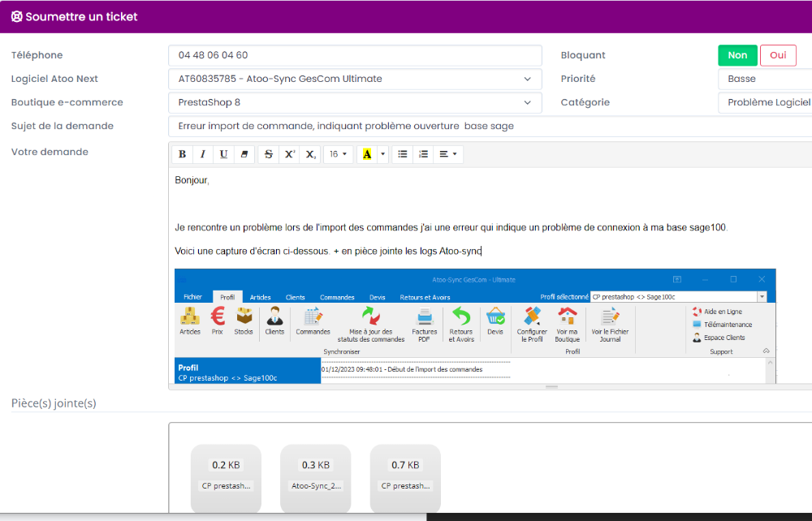Viewport: 812px width, 521px height.
Task: Open Télémaintenance support link
Action: coord(723,325)
